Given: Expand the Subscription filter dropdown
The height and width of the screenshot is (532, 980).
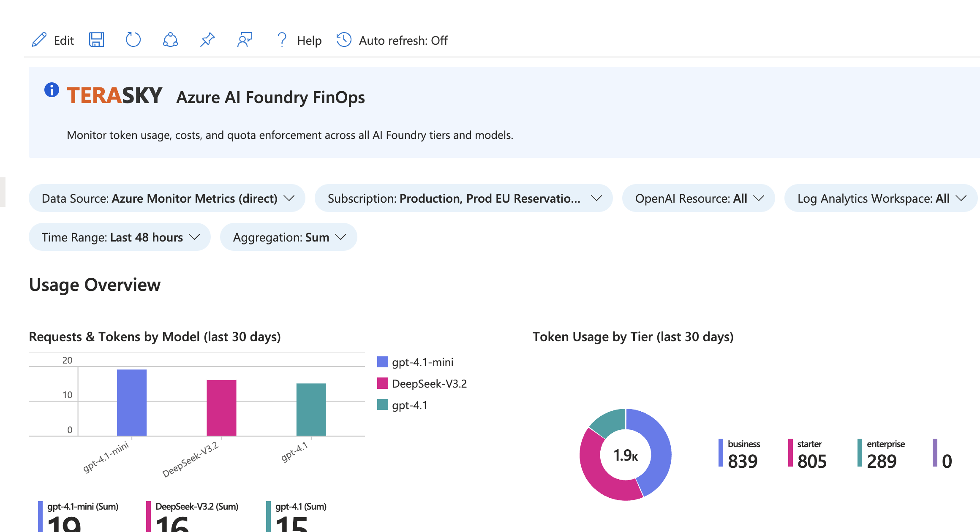Looking at the screenshot, I should coord(463,198).
